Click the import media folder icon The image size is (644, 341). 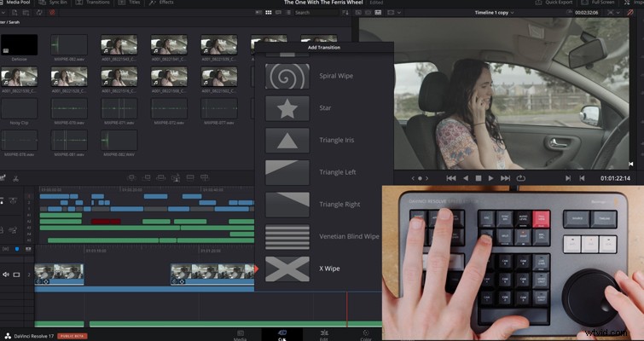26,13
